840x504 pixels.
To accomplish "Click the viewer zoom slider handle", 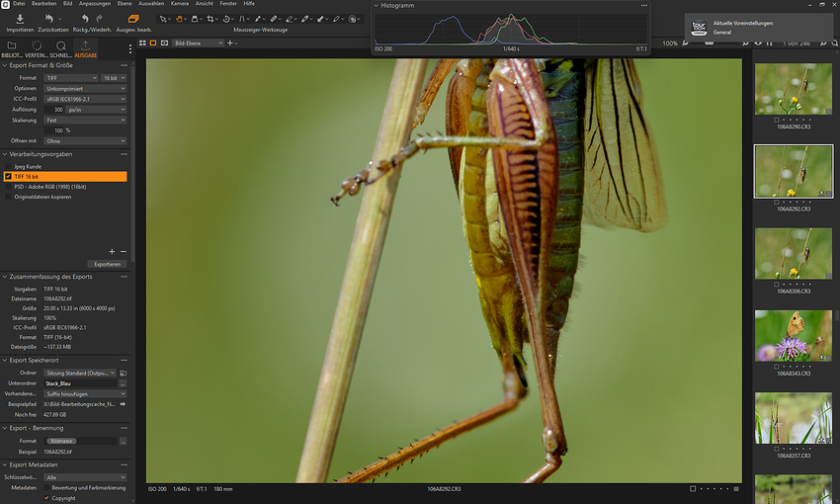I will [x=709, y=42].
